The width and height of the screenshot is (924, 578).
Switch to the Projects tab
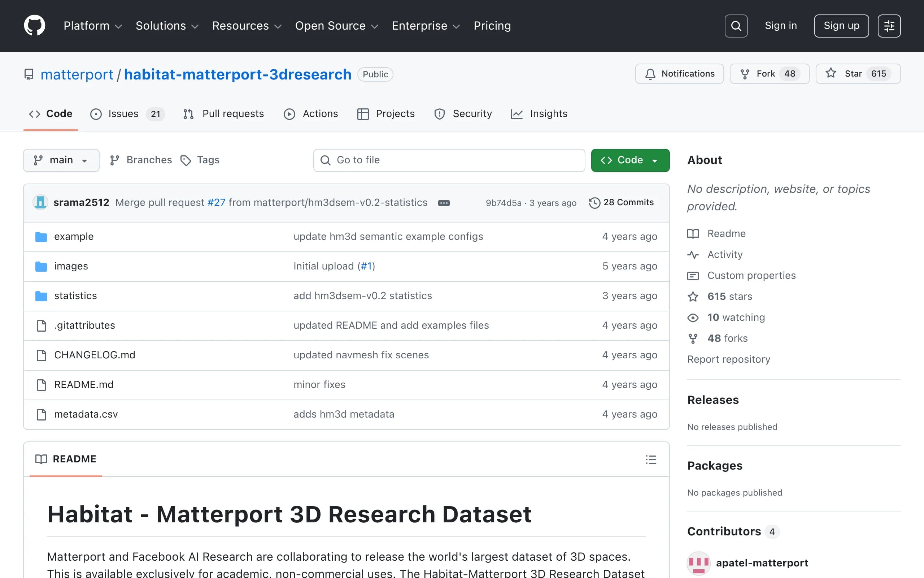point(386,113)
